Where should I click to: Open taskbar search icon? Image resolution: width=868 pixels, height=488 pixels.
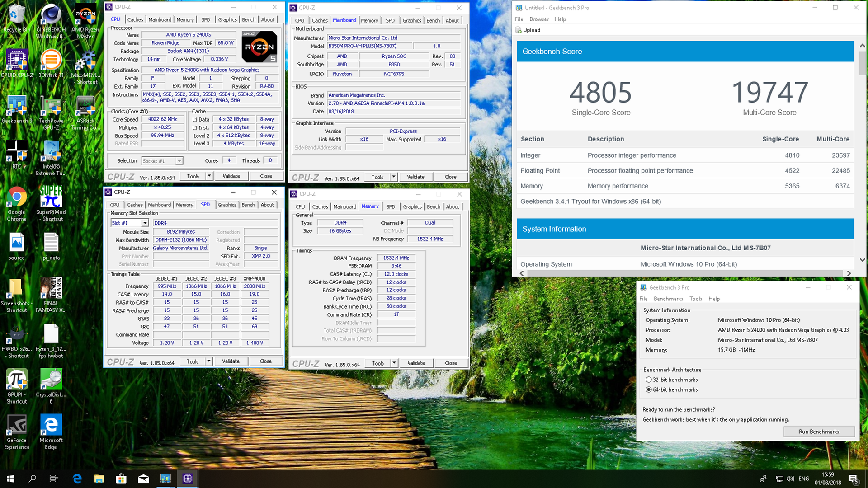pos(33,479)
